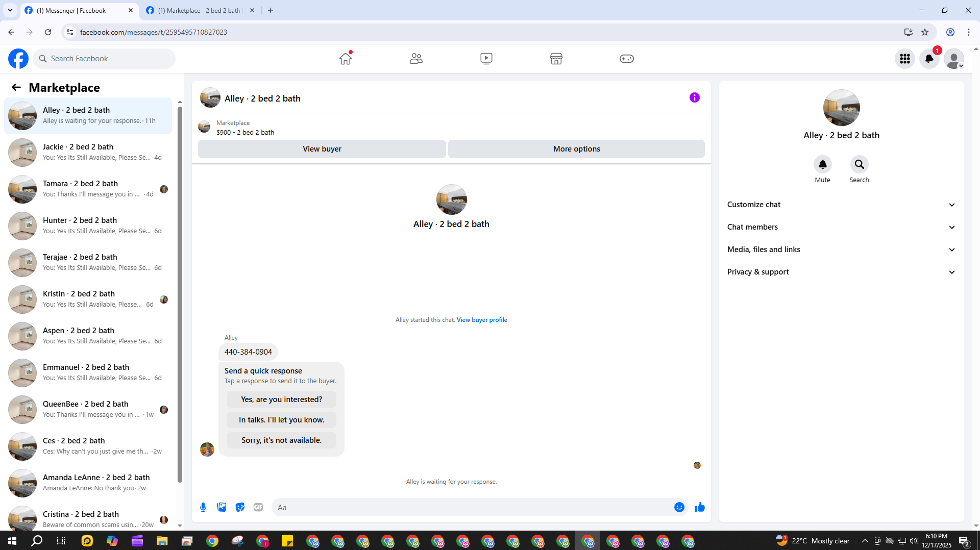Open Emmanuel · 2 bed 2 bath chat
The width and height of the screenshot is (980, 550).
coord(88,373)
